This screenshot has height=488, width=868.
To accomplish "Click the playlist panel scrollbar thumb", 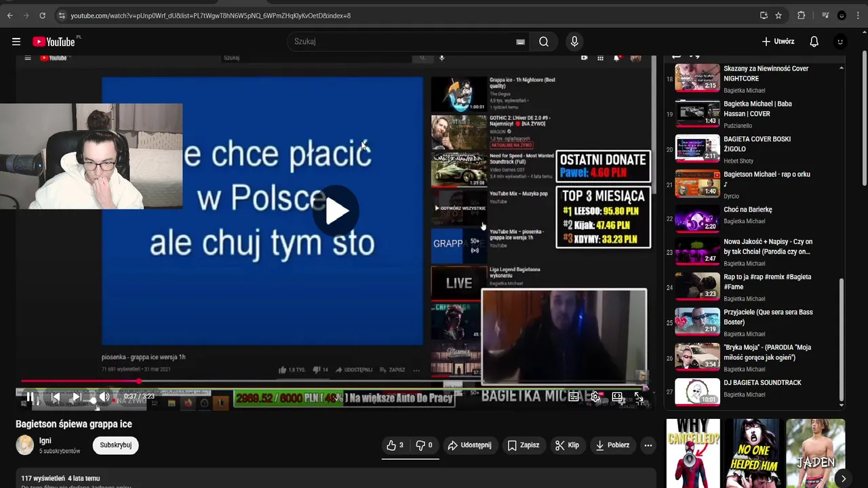I will [842, 339].
